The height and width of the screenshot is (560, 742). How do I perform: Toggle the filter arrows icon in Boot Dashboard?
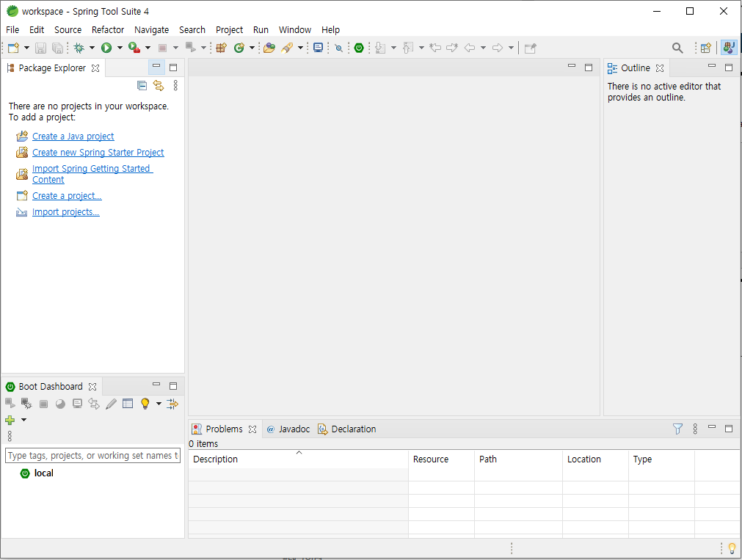(x=172, y=404)
